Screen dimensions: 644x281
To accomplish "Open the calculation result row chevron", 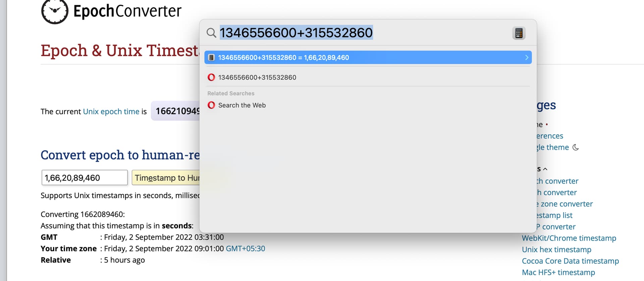I will coord(527,57).
